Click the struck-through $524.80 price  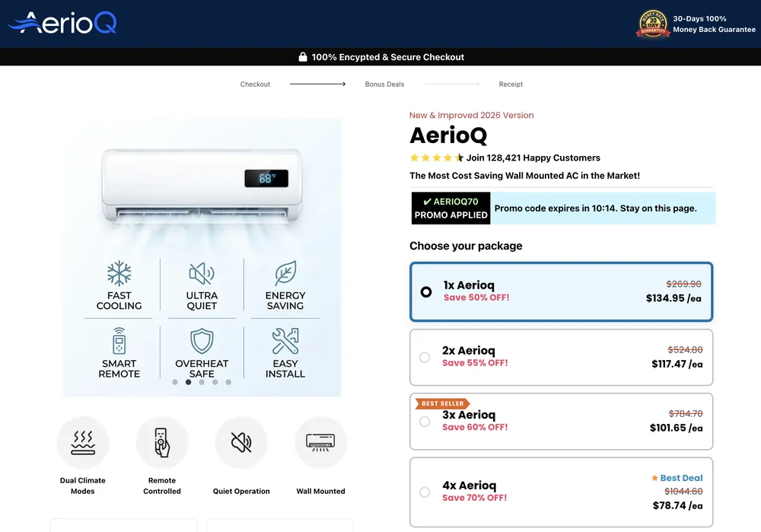686,349
